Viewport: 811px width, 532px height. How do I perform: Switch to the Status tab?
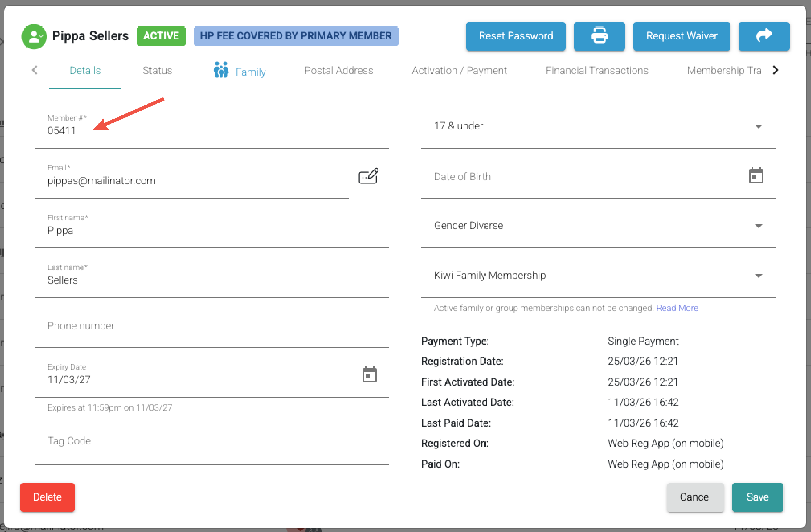(x=157, y=71)
